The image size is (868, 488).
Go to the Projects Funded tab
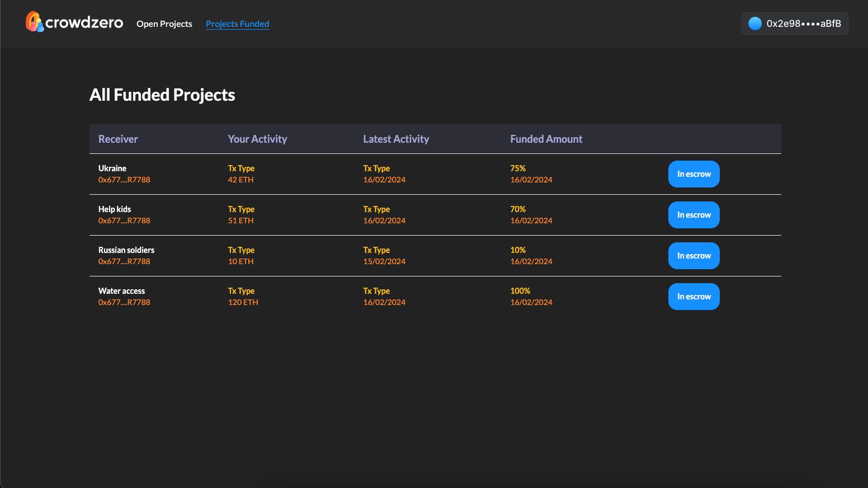[x=238, y=24]
